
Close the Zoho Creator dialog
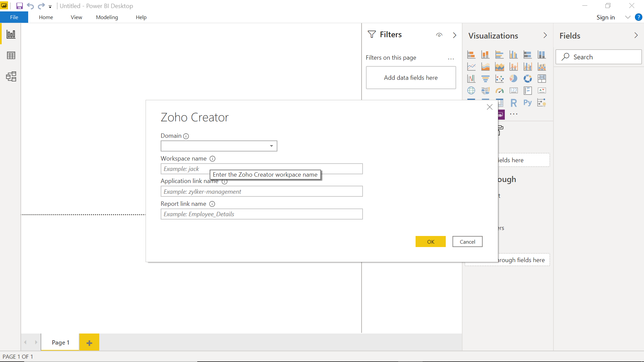489,107
